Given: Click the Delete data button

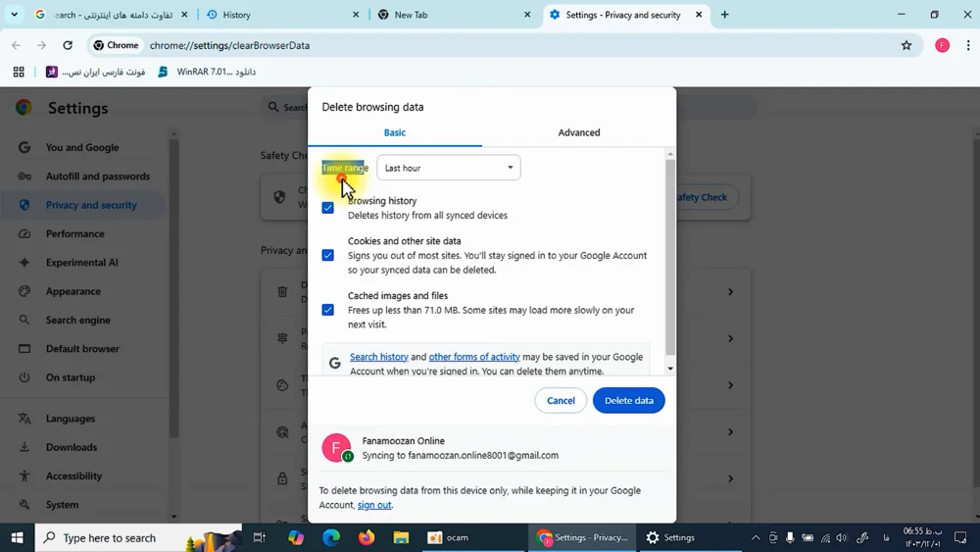Looking at the screenshot, I should click(629, 401).
